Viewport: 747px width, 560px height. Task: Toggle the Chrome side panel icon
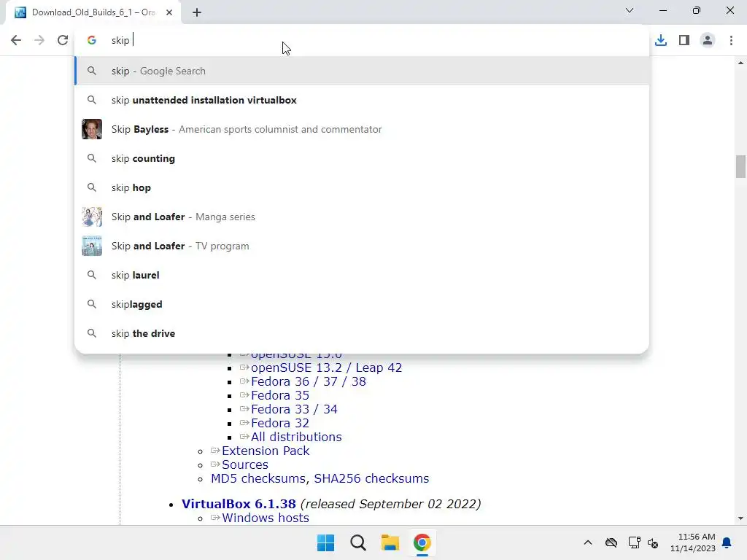click(684, 40)
